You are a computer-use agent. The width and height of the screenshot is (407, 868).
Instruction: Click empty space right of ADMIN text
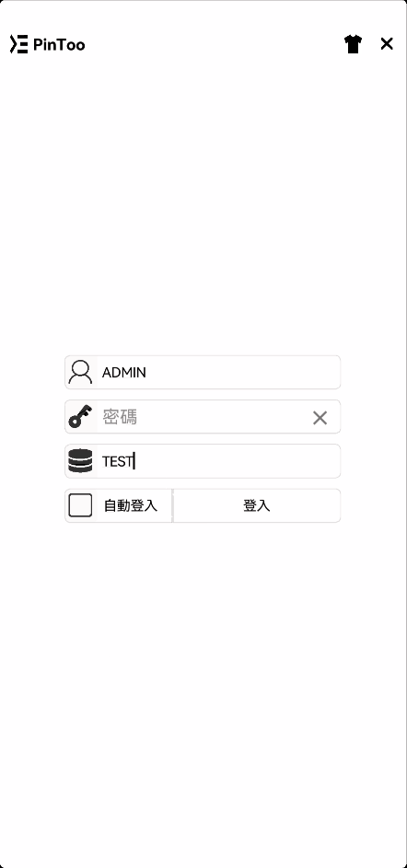click(x=244, y=372)
